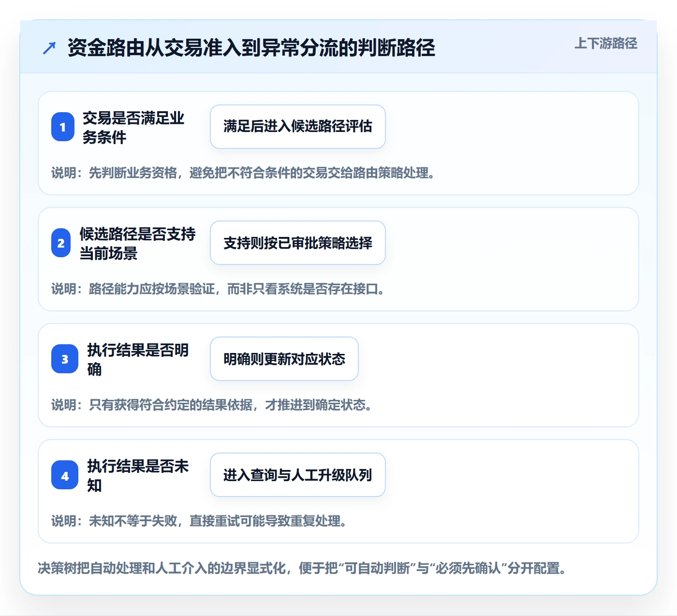Click the 满足后进入候选路径评估 box
The height and width of the screenshot is (616, 677).
pos(298,127)
